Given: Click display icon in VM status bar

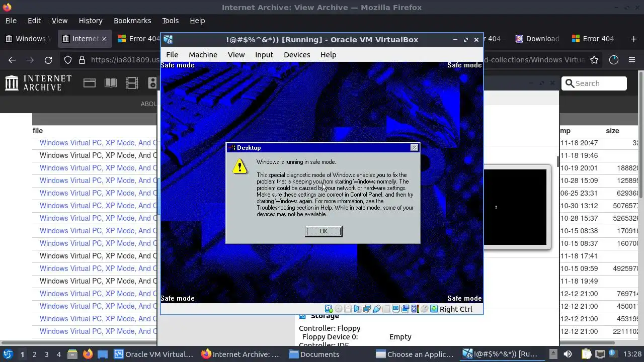Looking at the screenshot, I should [x=395, y=309].
